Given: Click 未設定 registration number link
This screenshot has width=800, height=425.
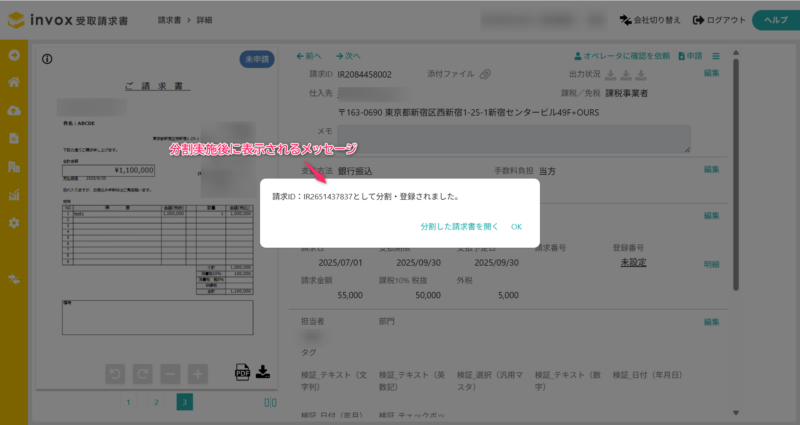Looking at the screenshot, I should click(x=633, y=262).
